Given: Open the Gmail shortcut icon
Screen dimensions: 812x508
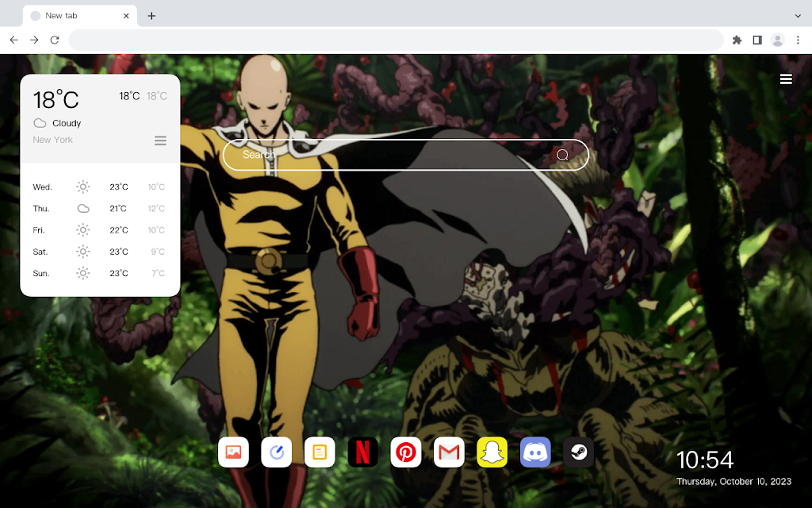Looking at the screenshot, I should 449,452.
